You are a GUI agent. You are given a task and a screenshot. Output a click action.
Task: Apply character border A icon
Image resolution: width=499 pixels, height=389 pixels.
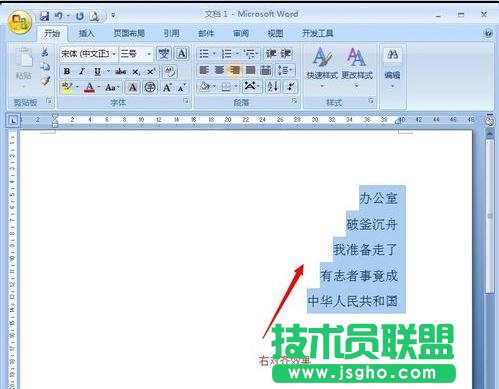click(182, 53)
